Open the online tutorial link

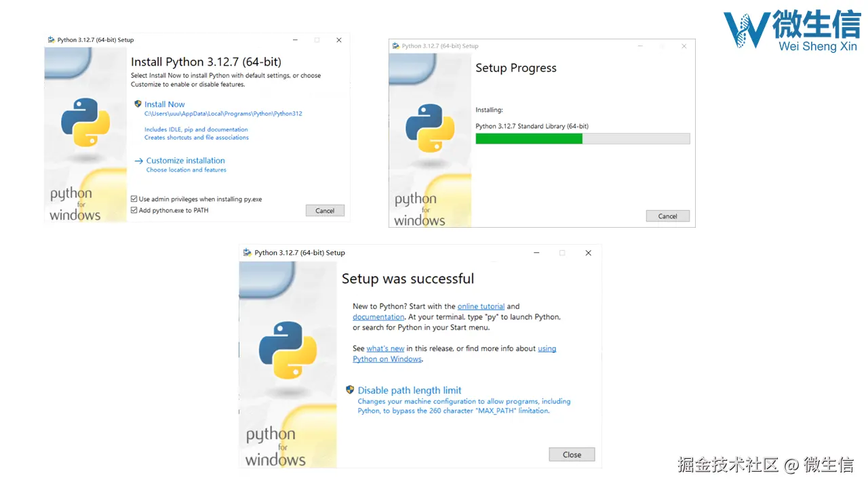(x=481, y=306)
